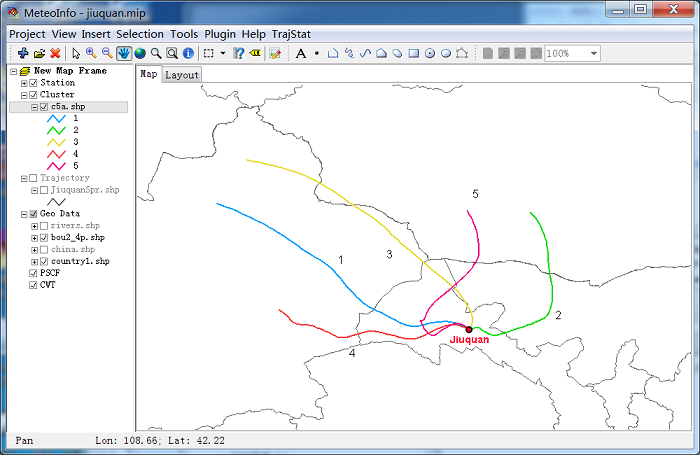
Task: Expand the Station group node
Action: [x=24, y=83]
